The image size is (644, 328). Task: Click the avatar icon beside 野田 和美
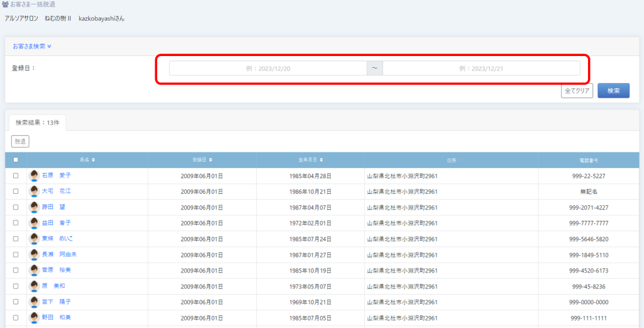[35, 317]
